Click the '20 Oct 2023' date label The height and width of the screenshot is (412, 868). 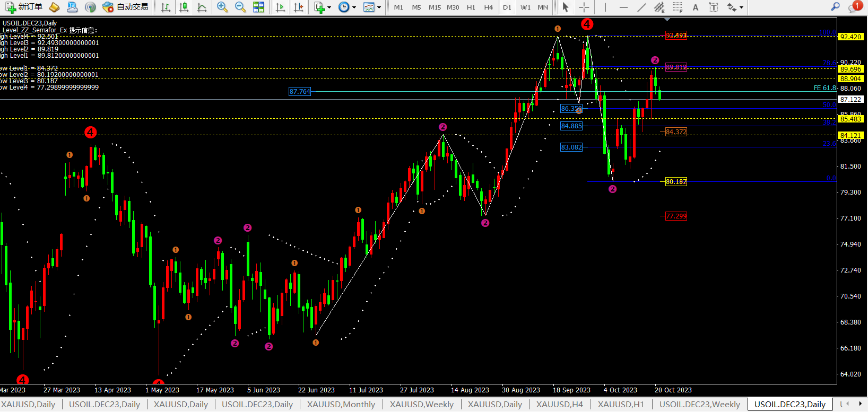[673, 390]
